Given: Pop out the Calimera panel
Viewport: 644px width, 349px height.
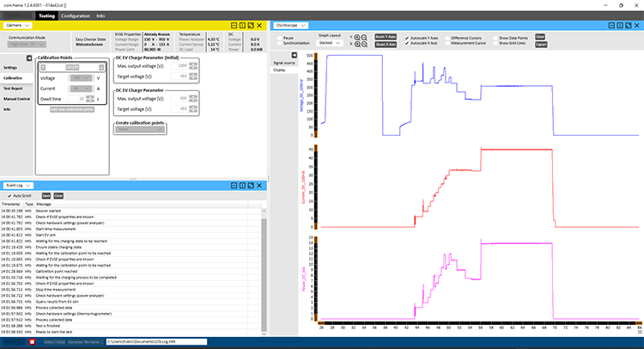Looking at the screenshot, I should [x=251, y=26].
